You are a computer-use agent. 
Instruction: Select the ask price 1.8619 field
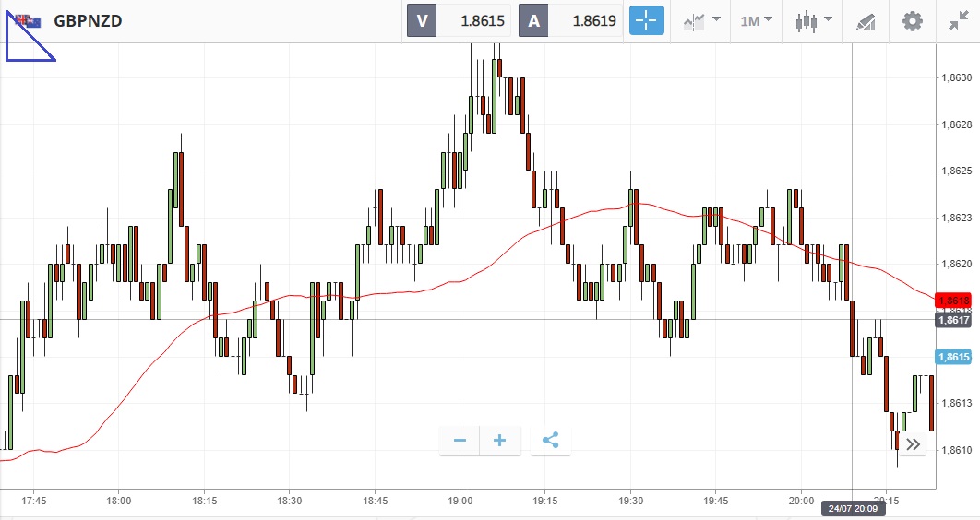(x=585, y=20)
